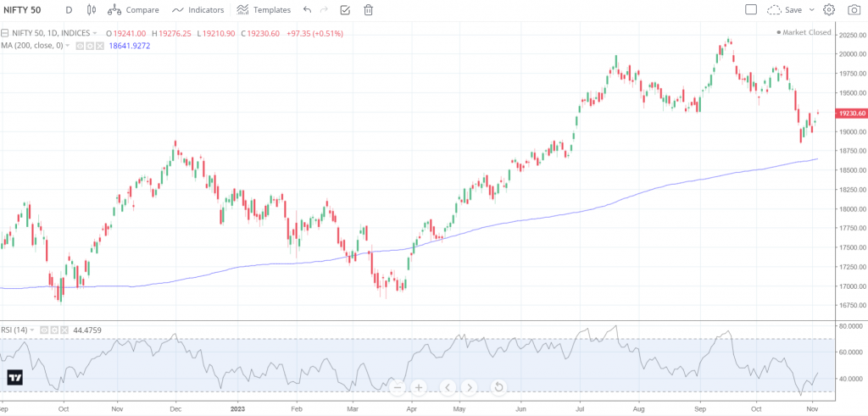Image resolution: width=868 pixels, height=416 pixels.
Task: Open the Indicators dialog
Action: point(198,10)
